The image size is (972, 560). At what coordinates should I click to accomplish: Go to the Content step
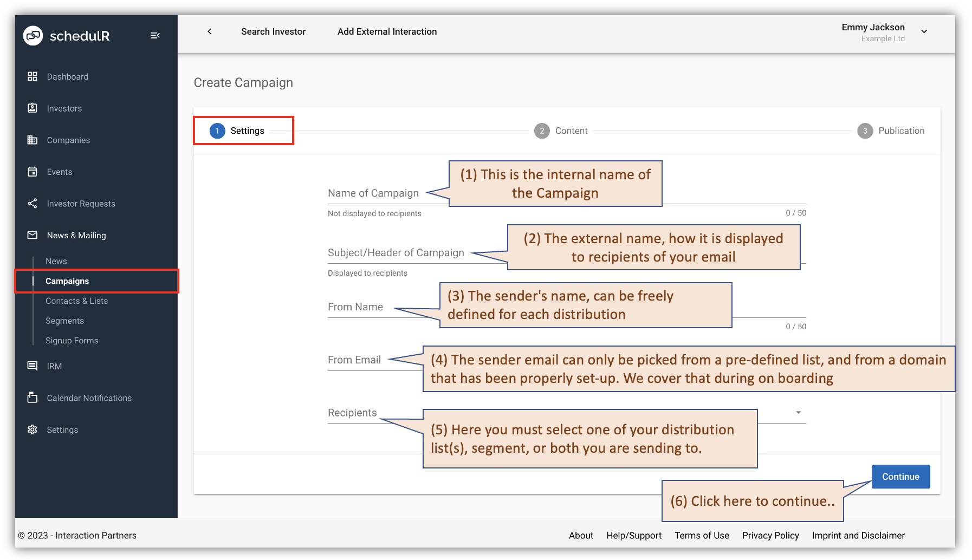click(561, 131)
